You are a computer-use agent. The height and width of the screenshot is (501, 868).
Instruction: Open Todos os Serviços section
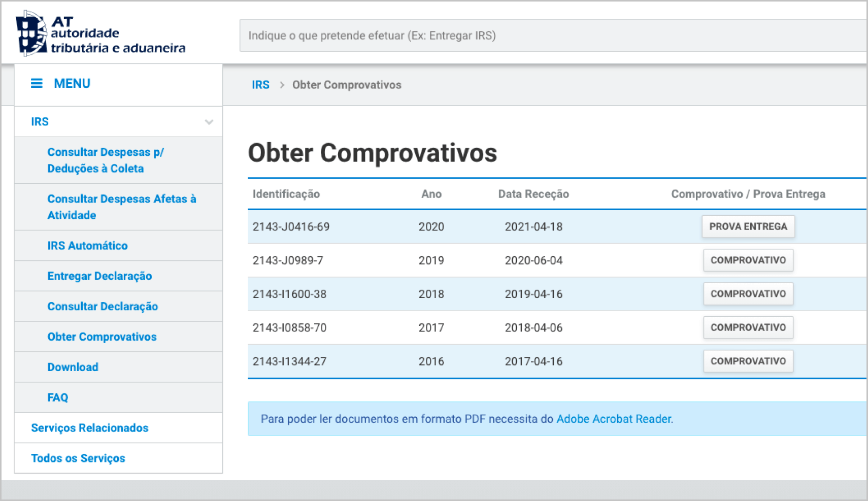(78, 458)
